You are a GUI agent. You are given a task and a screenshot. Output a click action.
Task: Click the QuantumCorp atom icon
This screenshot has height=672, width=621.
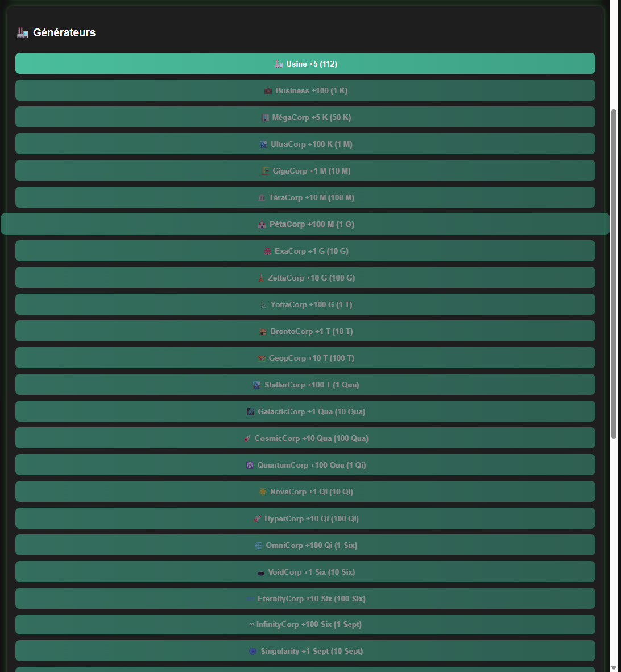(250, 465)
